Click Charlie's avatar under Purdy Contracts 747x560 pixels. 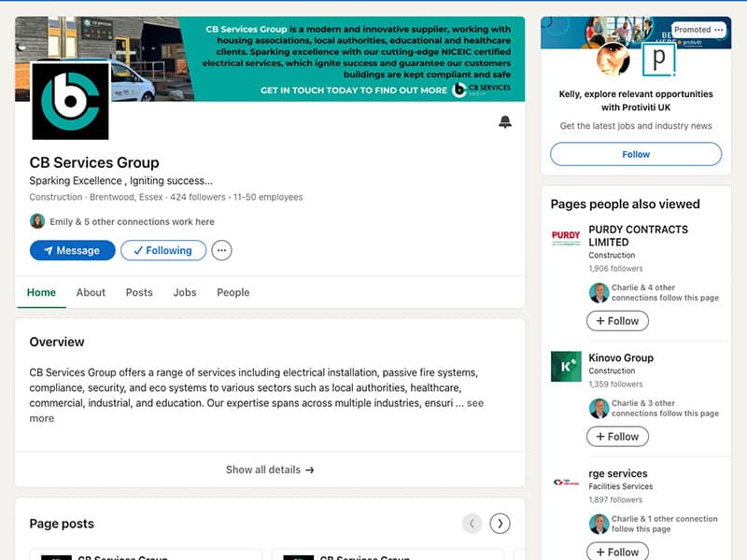point(599,292)
